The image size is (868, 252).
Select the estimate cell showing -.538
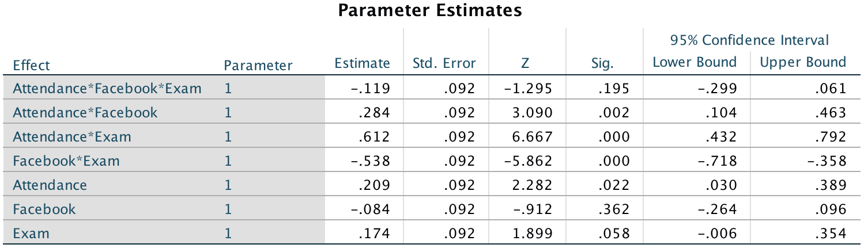[372, 161]
